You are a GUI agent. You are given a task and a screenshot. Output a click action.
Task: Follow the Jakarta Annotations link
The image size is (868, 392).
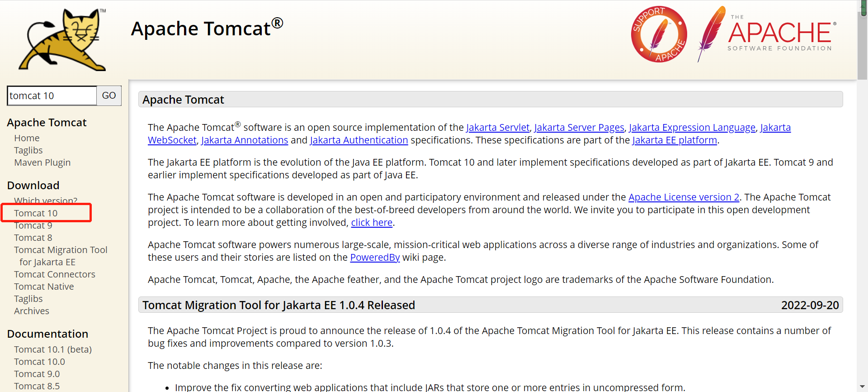(x=245, y=140)
